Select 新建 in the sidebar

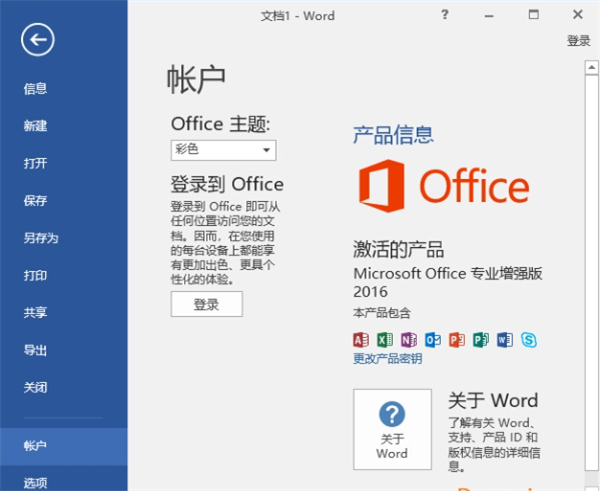coord(35,126)
